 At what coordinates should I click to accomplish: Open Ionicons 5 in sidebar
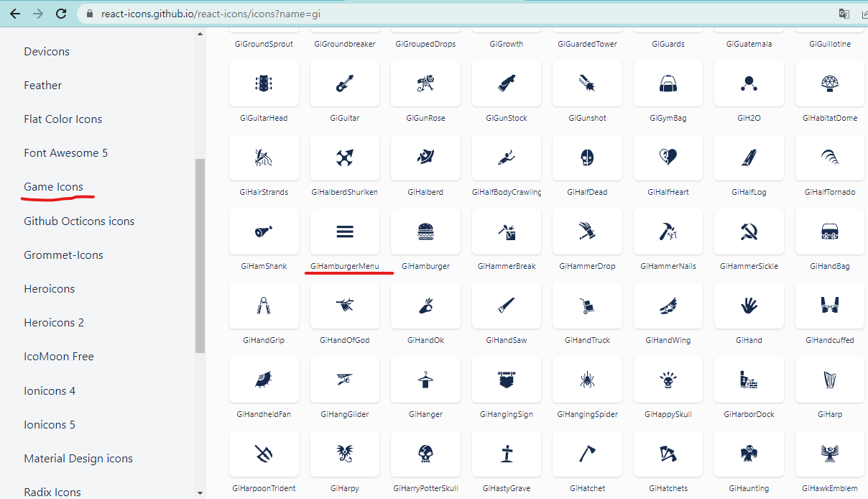tap(50, 425)
